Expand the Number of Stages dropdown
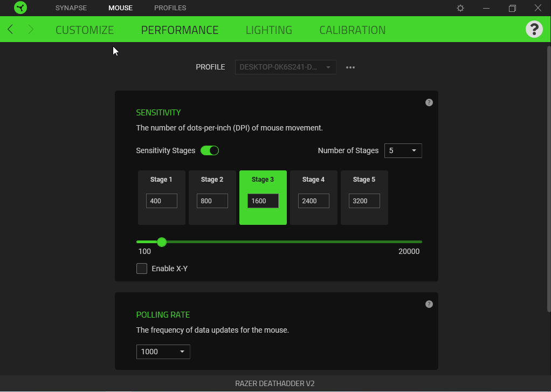 pos(403,150)
